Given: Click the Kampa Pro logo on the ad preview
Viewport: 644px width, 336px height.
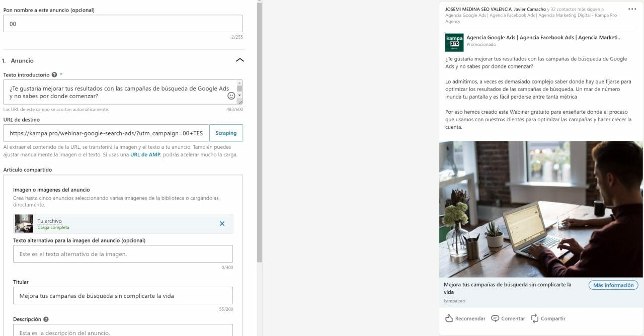Looking at the screenshot, I should pyautogui.click(x=454, y=42).
